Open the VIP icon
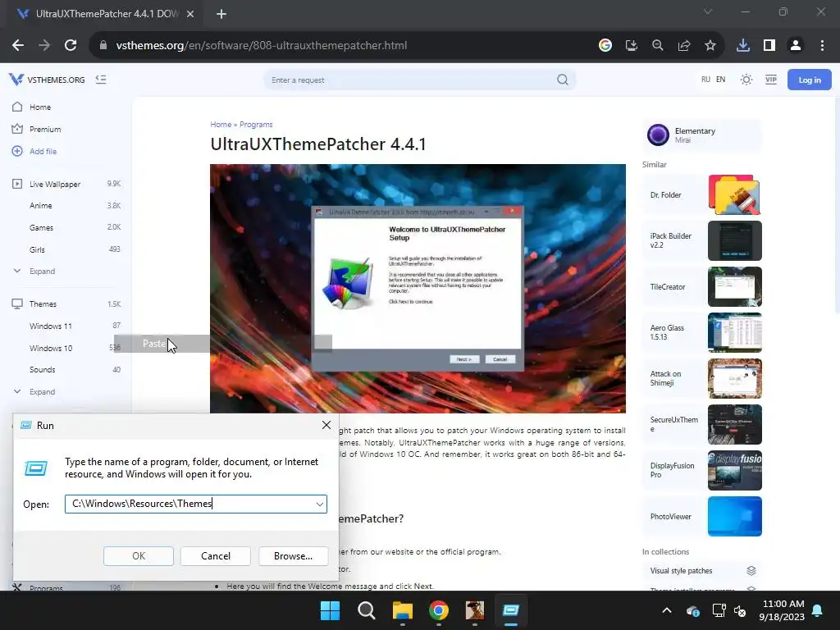This screenshot has height=630, width=840. click(x=771, y=80)
